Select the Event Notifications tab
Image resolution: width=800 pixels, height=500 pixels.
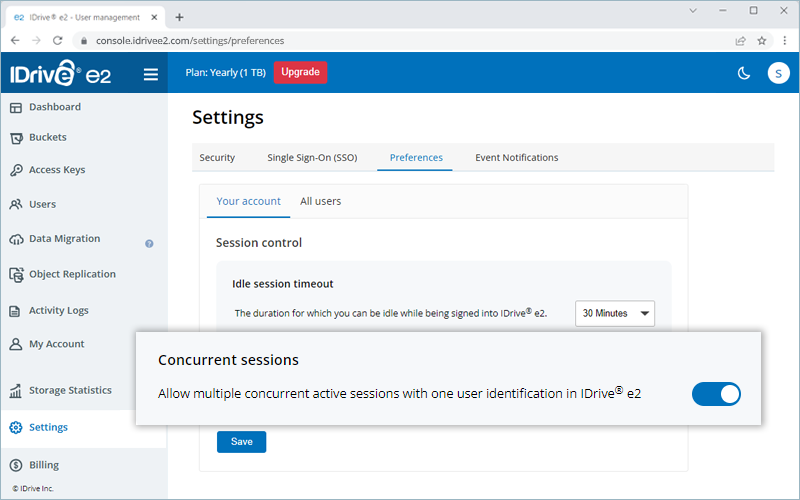click(x=516, y=158)
